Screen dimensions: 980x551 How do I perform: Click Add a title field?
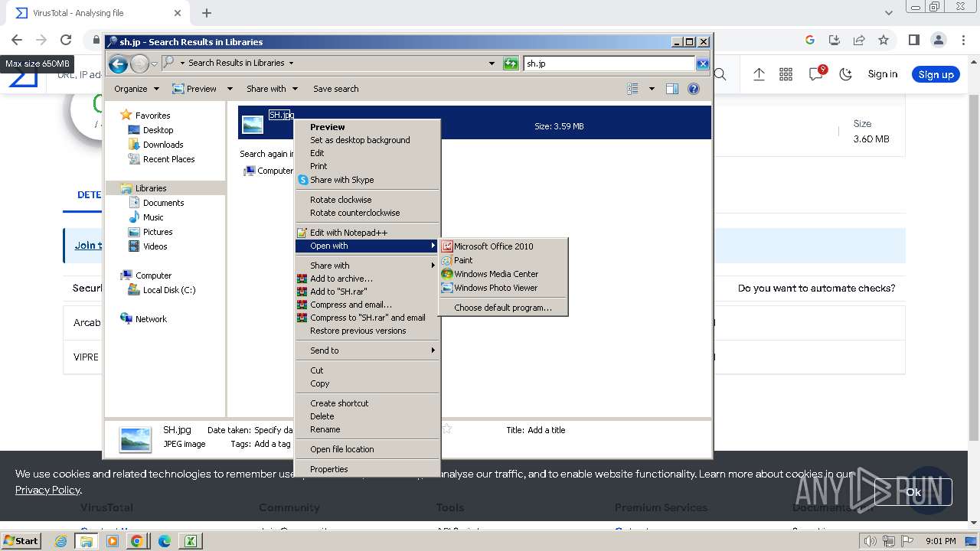coord(547,430)
